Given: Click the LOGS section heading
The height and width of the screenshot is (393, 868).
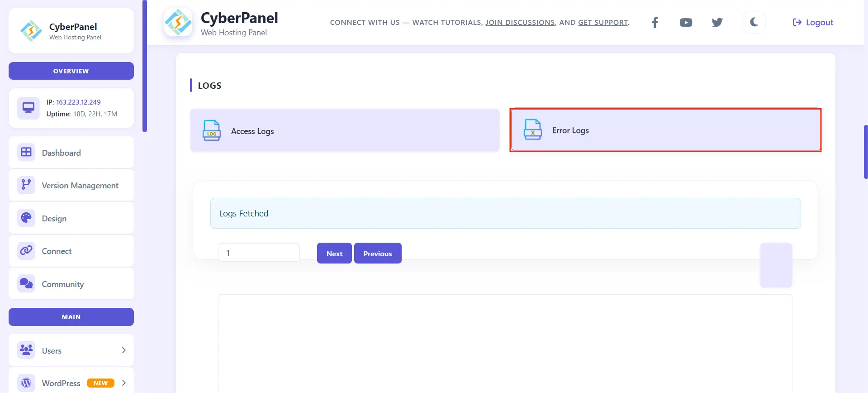Looking at the screenshot, I should coord(209,86).
